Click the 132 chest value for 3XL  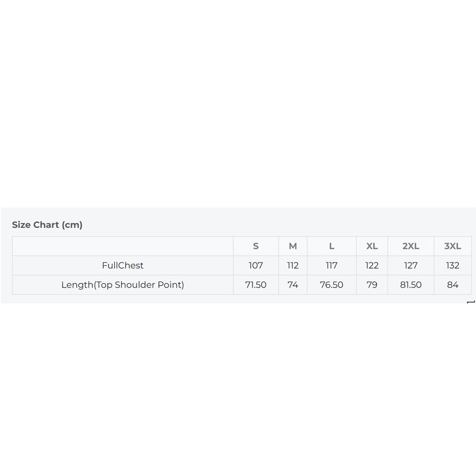[x=453, y=265]
